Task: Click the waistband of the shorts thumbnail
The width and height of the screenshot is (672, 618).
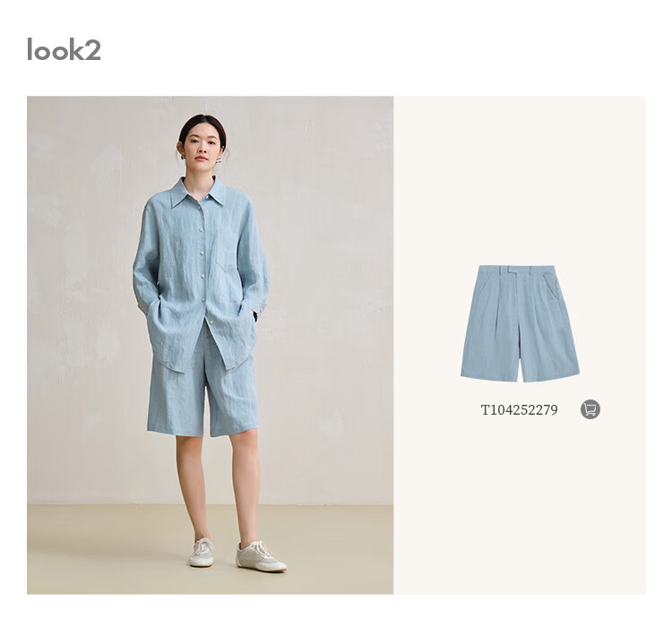Action: pos(517,270)
